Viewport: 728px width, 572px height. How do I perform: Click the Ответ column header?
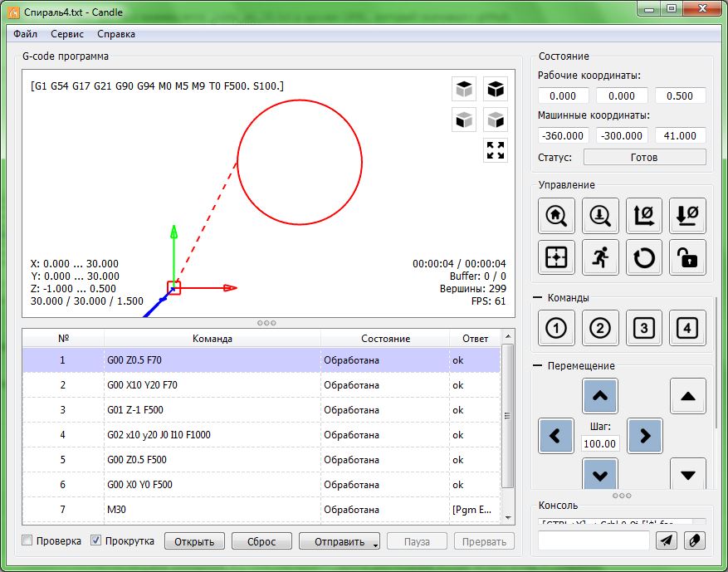point(475,339)
